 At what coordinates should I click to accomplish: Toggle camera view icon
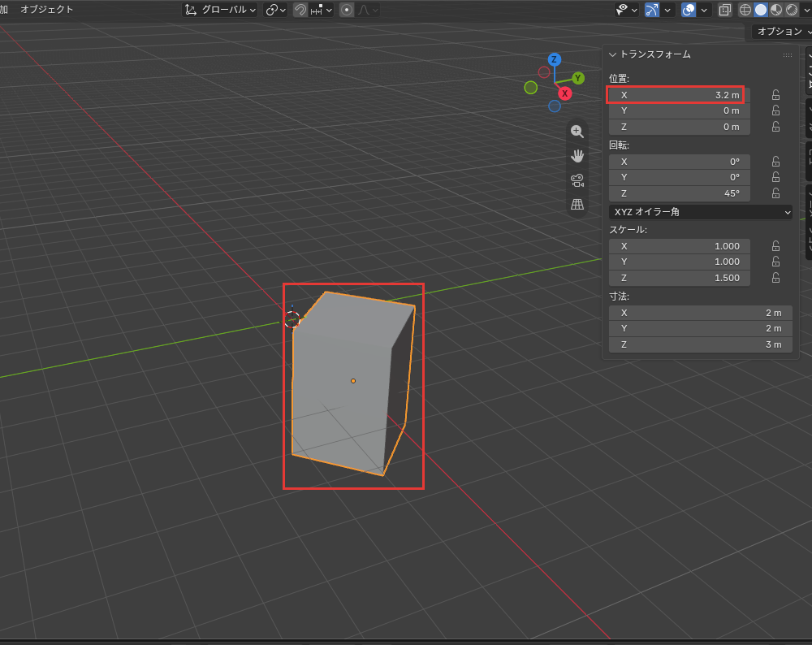(577, 180)
